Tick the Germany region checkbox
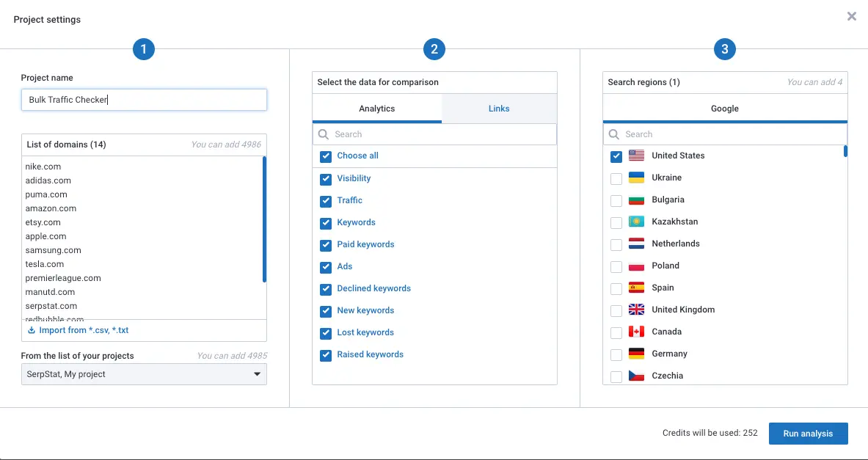This screenshot has width=868, height=460. coord(616,354)
